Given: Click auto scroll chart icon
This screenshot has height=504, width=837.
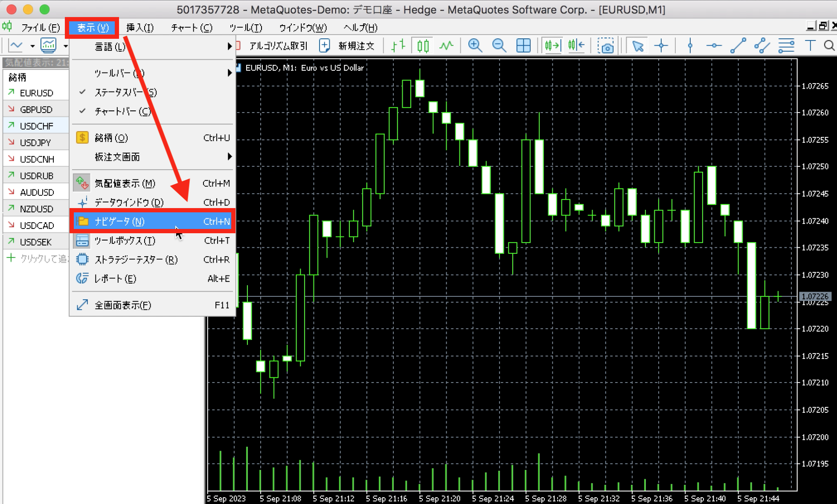Looking at the screenshot, I should point(552,45).
